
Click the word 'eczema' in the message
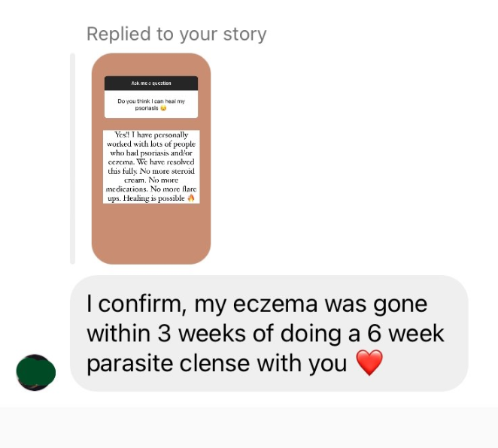275,304
